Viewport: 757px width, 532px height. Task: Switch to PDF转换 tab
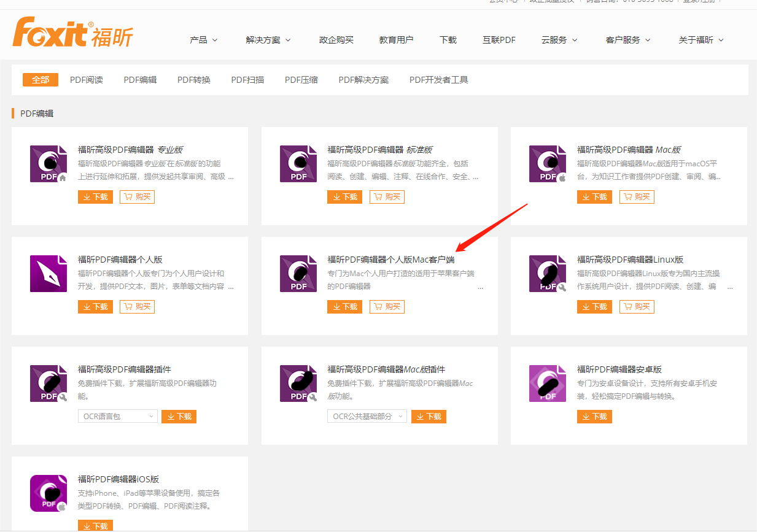(x=194, y=80)
